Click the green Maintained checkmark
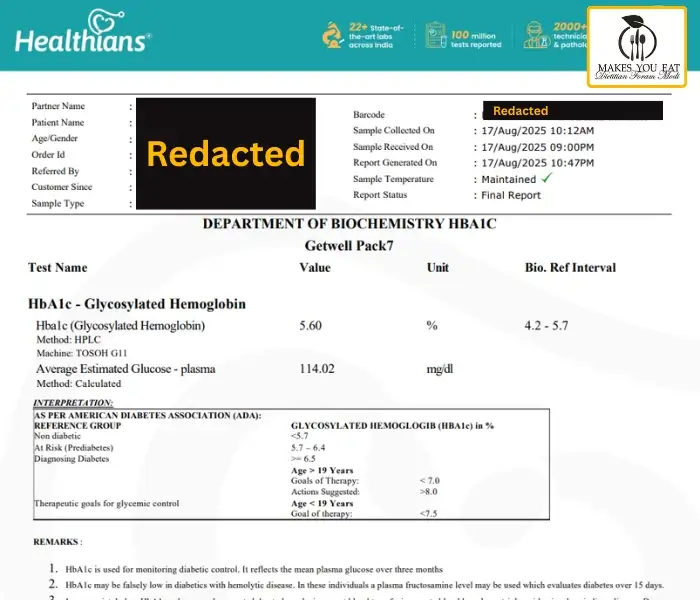Viewport: 700px width, 600px height. (x=546, y=178)
